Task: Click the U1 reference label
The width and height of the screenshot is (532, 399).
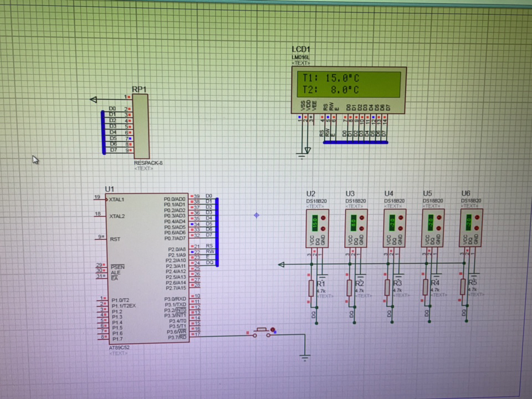Action: coord(110,189)
